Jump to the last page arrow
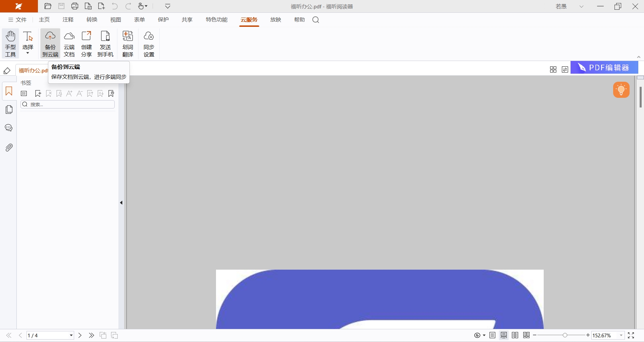Viewport: 644px width, 342px height. coord(91,335)
